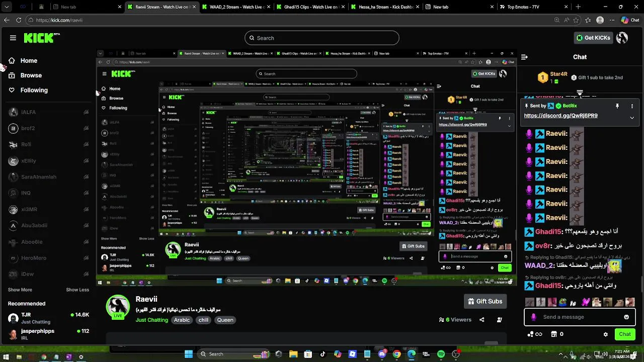Image resolution: width=644 pixels, height=362 pixels.
Task: Open brof2 channel in the sidebar
Action: (48, 128)
